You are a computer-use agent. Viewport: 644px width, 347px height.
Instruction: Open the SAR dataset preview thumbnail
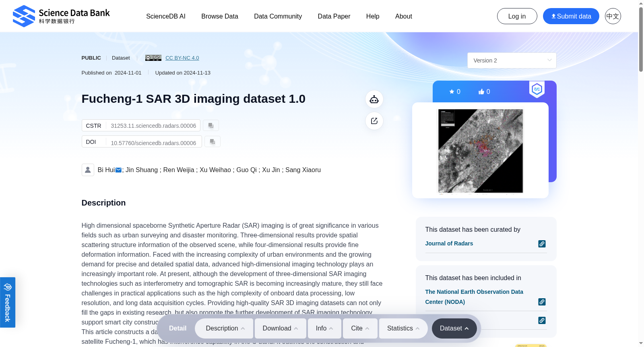point(480,150)
